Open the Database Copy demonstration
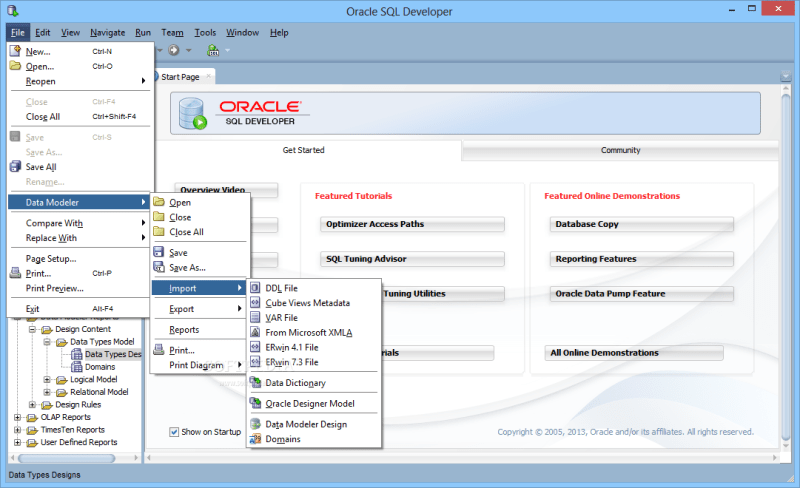The image size is (800, 488). (x=641, y=224)
